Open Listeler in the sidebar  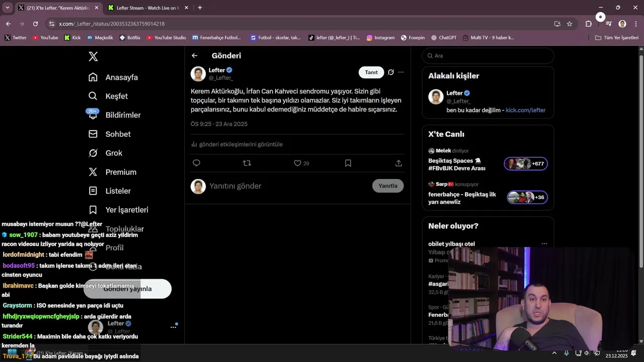point(109,191)
